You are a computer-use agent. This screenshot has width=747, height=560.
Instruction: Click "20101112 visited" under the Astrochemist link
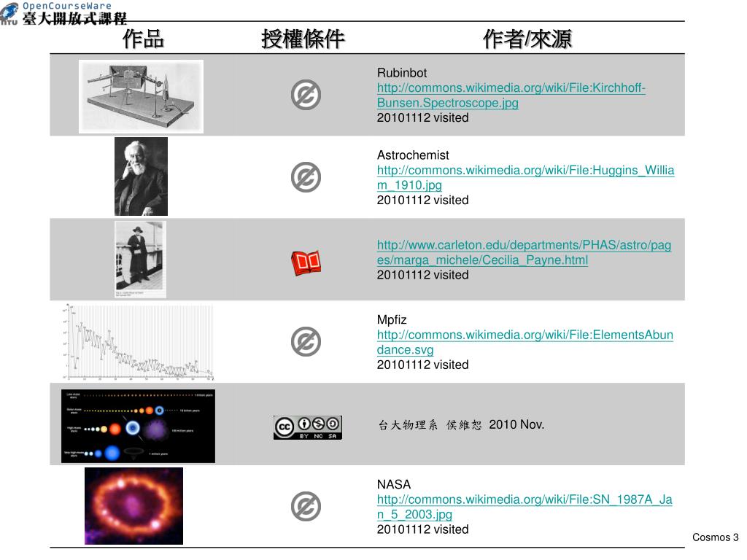(422, 200)
